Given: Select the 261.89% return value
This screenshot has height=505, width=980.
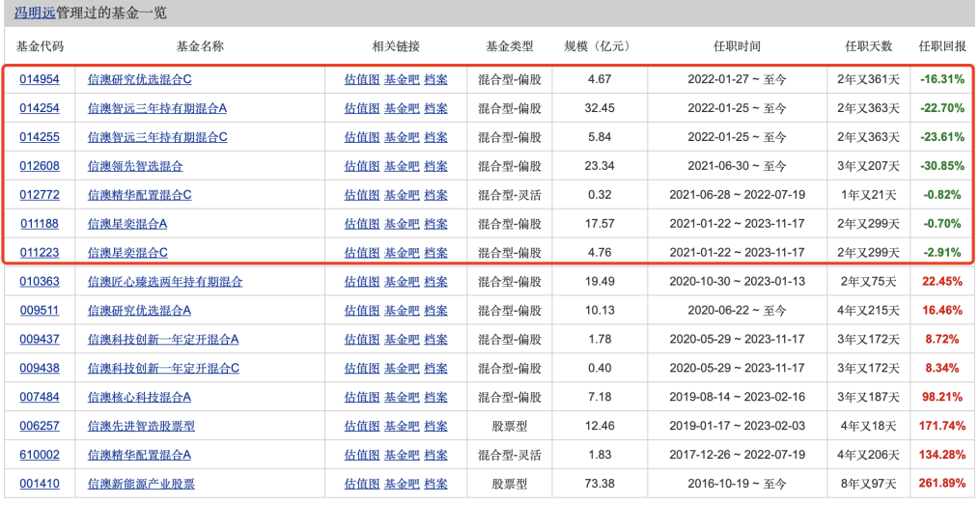Looking at the screenshot, I should point(942,483).
